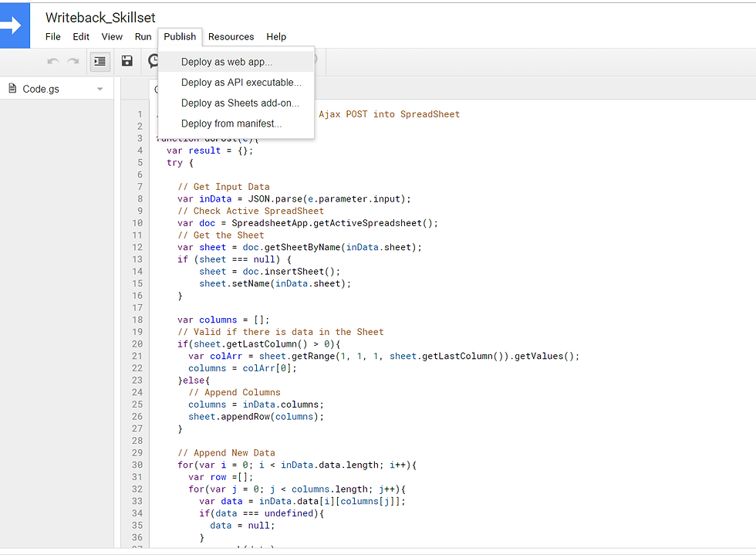
Task: Toggle the indent formatting button
Action: tap(100, 61)
